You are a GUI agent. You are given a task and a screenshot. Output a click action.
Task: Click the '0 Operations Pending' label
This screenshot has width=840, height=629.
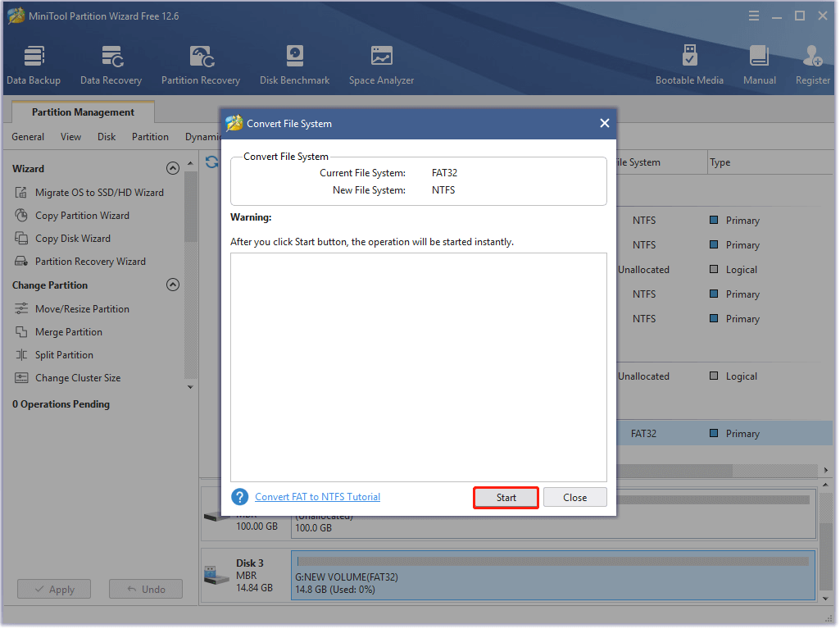(61, 405)
